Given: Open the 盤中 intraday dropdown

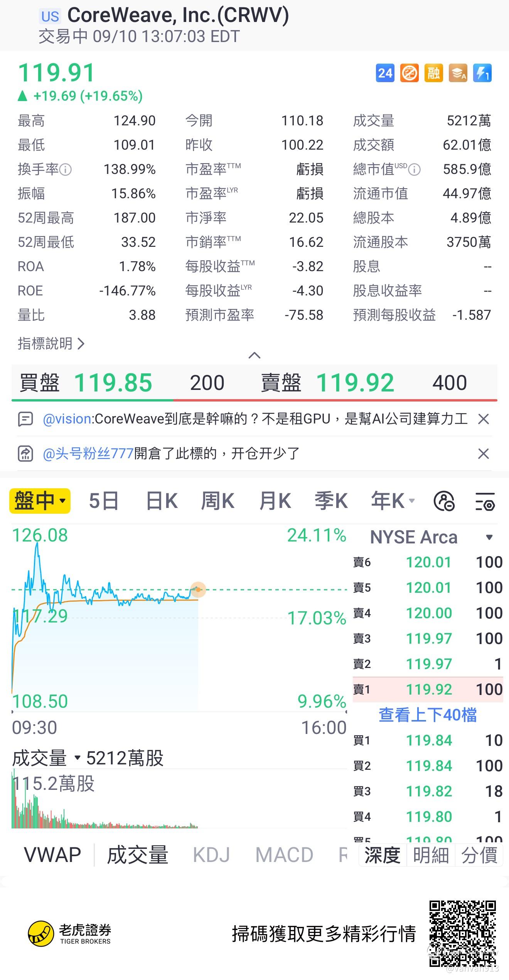Looking at the screenshot, I should coord(40,501).
